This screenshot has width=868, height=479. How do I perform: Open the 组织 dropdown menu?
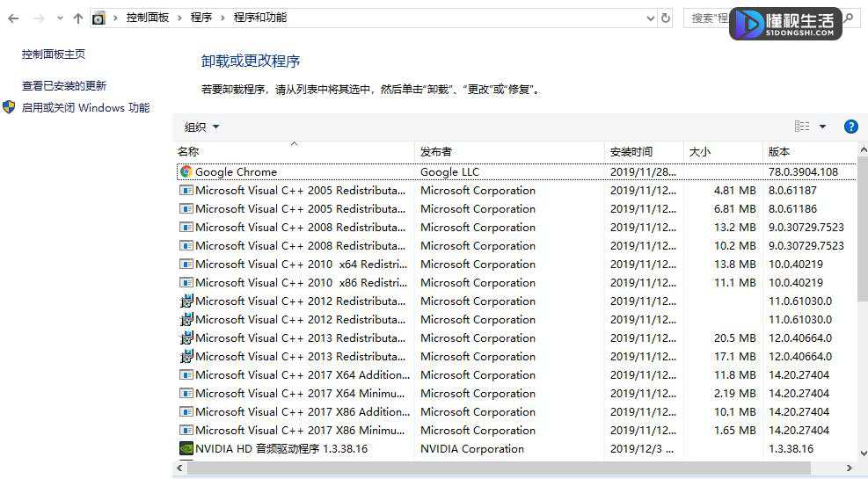click(201, 127)
